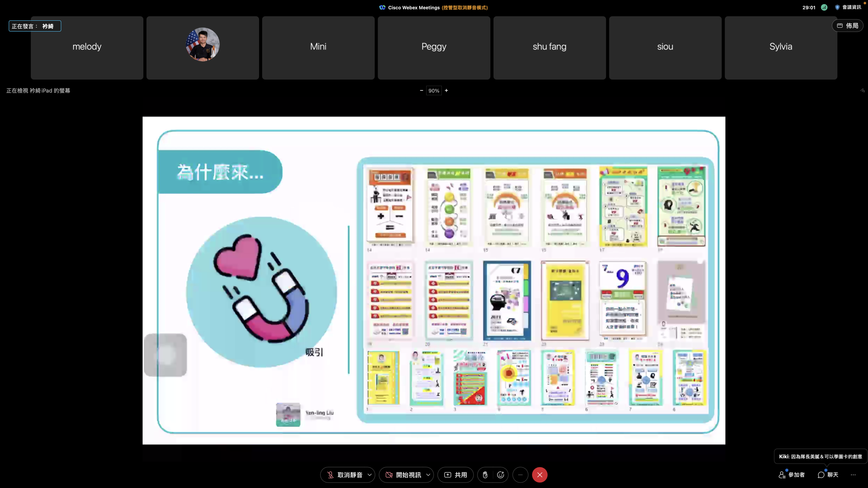Toggle unmute with the 取消靜音 button
868x488 pixels.
pos(344,475)
